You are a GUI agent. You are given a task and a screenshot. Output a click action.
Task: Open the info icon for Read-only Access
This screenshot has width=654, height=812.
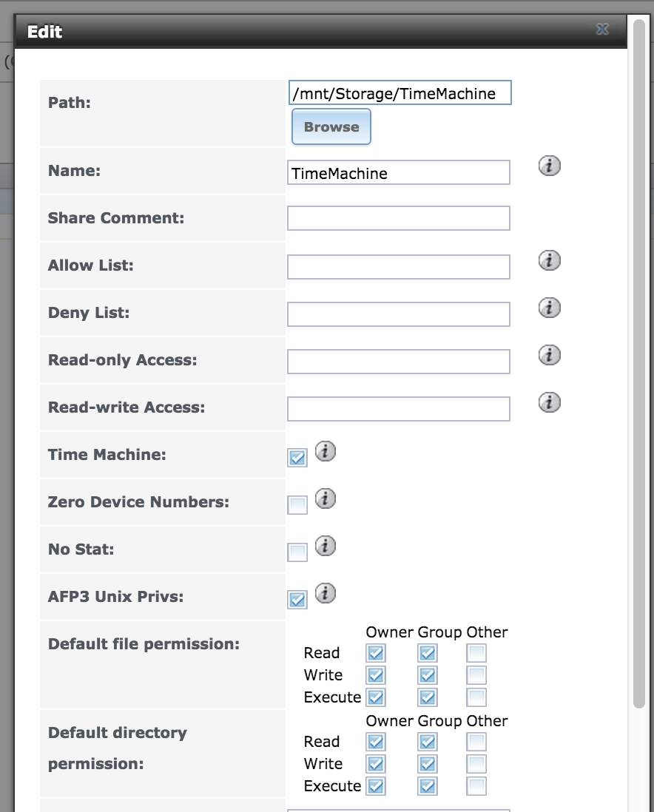pos(550,355)
